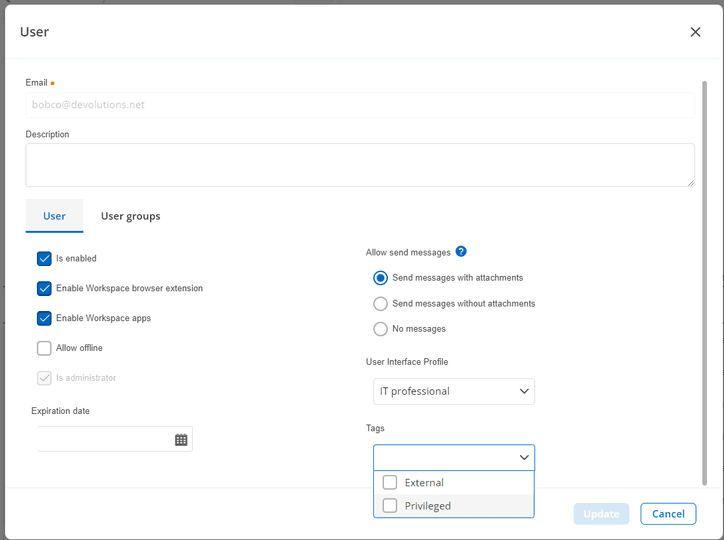Click into the Description text area

tap(359, 165)
